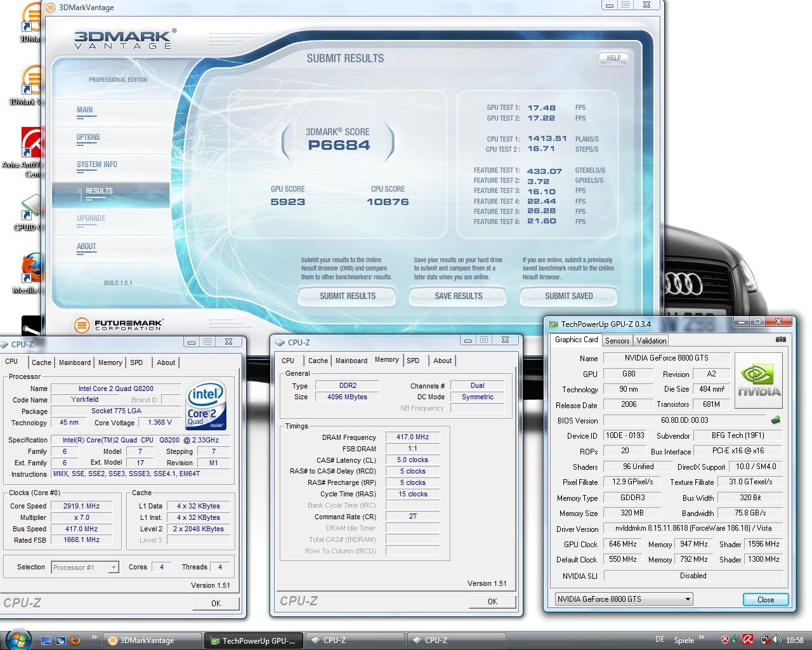Click the NVIDIA logo in GPU-Z

pyautogui.click(x=759, y=380)
